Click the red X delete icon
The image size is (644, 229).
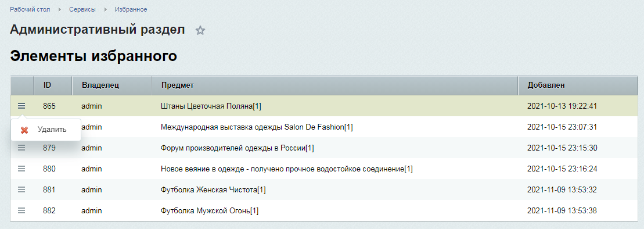click(x=24, y=130)
